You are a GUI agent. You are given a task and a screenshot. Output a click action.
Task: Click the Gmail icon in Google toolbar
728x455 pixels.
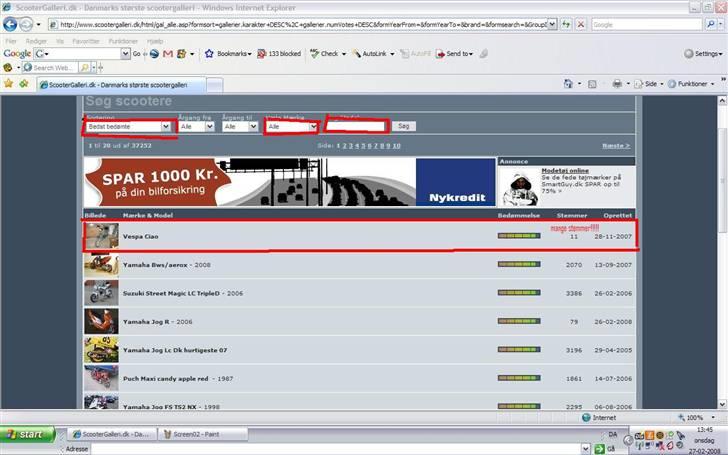click(168, 53)
